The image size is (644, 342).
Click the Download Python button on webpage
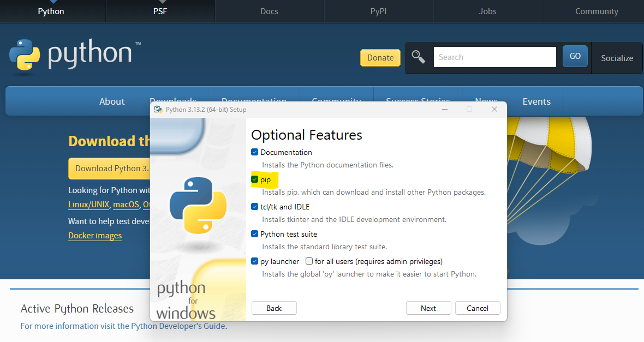tap(109, 169)
